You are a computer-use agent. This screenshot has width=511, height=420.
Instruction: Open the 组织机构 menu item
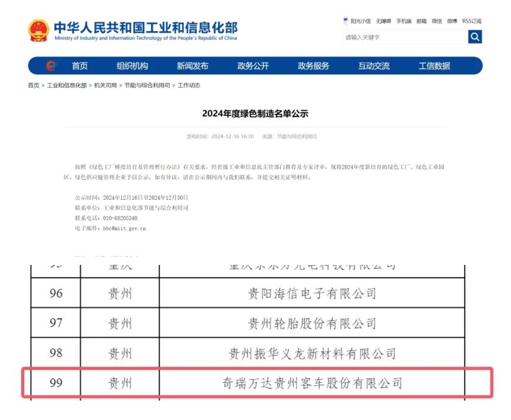click(x=132, y=66)
